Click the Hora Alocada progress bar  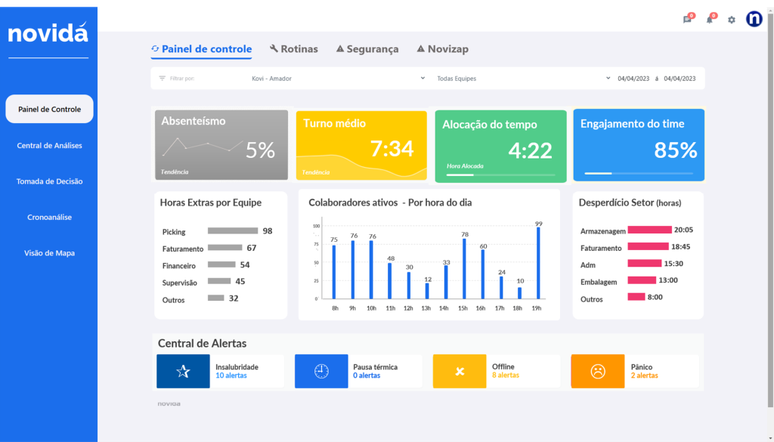501,175
